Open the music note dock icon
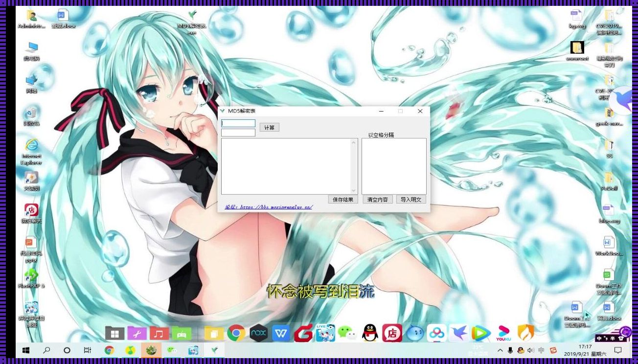Screen dimensions: 638x364 click(x=159, y=334)
